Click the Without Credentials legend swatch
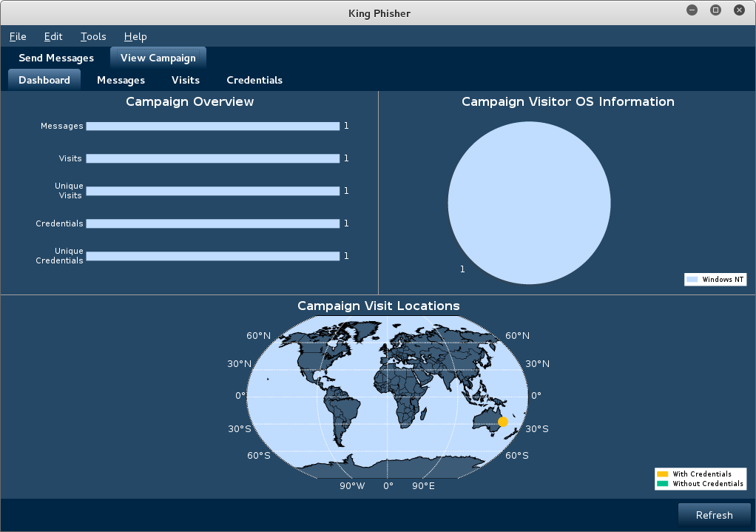This screenshot has height=532, width=756. click(663, 484)
